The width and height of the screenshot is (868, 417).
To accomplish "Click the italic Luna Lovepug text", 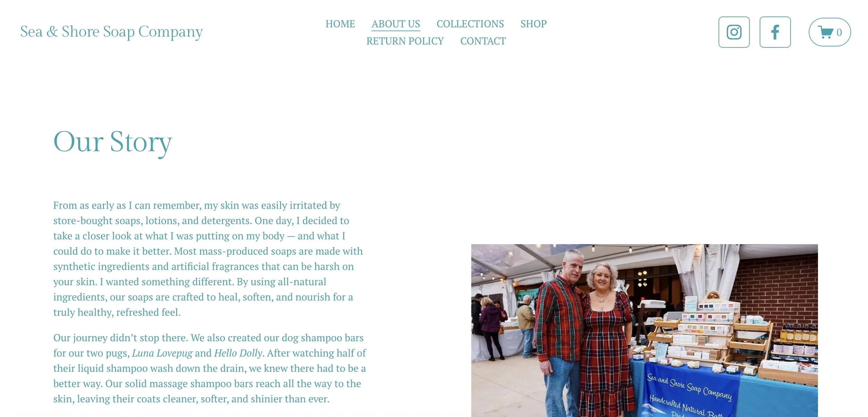I will tap(162, 353).
